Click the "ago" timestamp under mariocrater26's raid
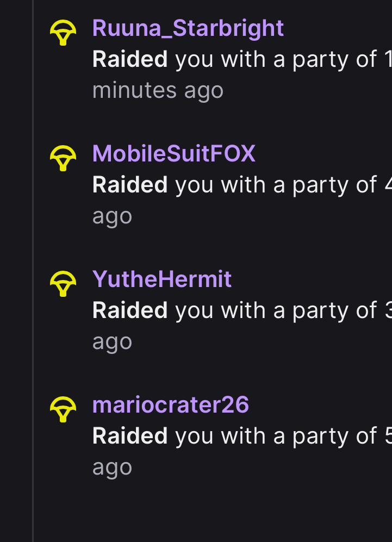392x542 pixels. coord(112,468)
